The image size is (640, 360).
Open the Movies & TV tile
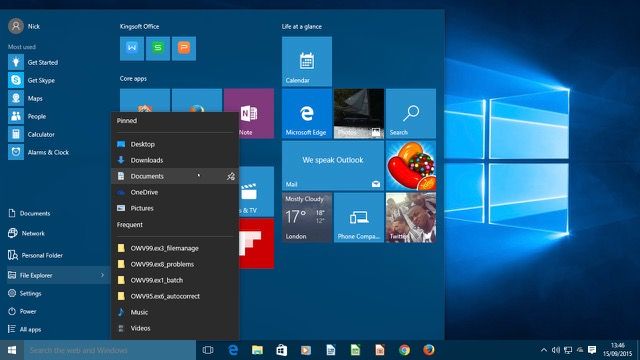tap(256, 191)
